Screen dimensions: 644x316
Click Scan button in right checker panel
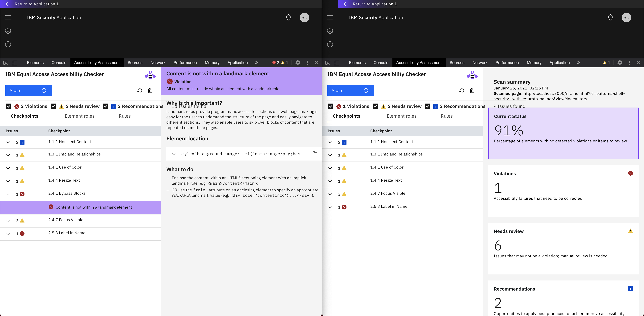351,90
